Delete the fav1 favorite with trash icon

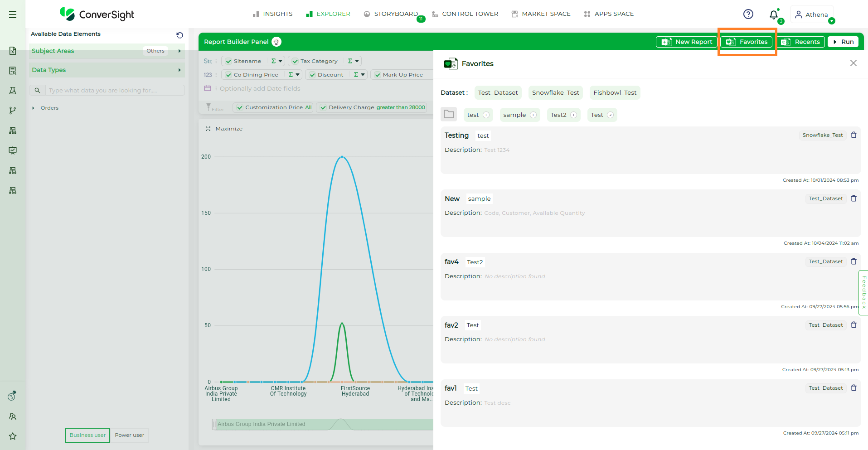[854, 388]
